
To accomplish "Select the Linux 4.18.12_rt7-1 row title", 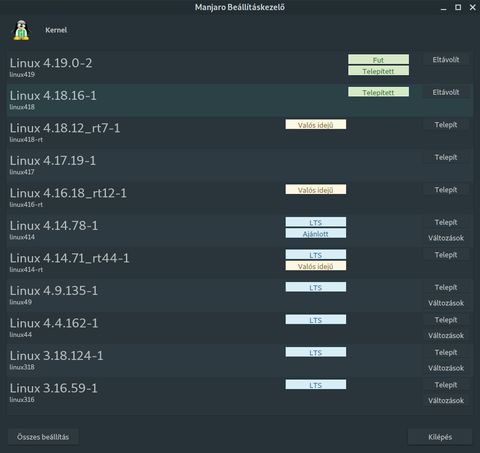I will click(x=65, y=128).
